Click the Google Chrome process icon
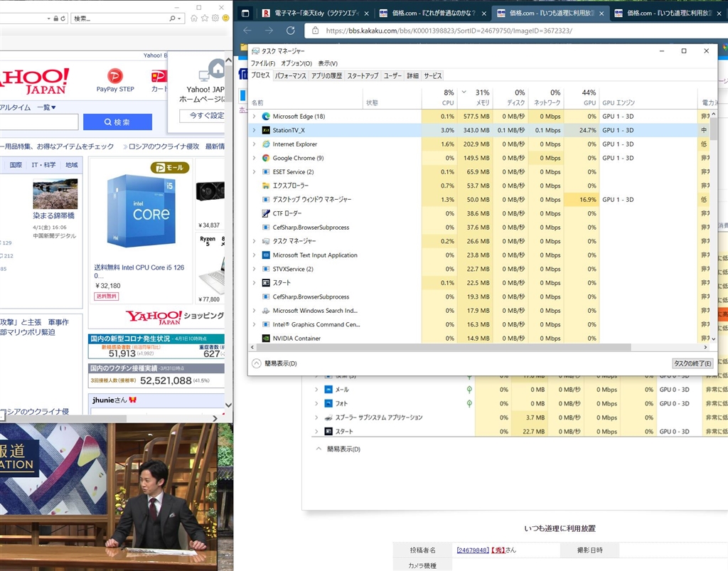This screenshot has height=571, width=728. pos(266,158)
